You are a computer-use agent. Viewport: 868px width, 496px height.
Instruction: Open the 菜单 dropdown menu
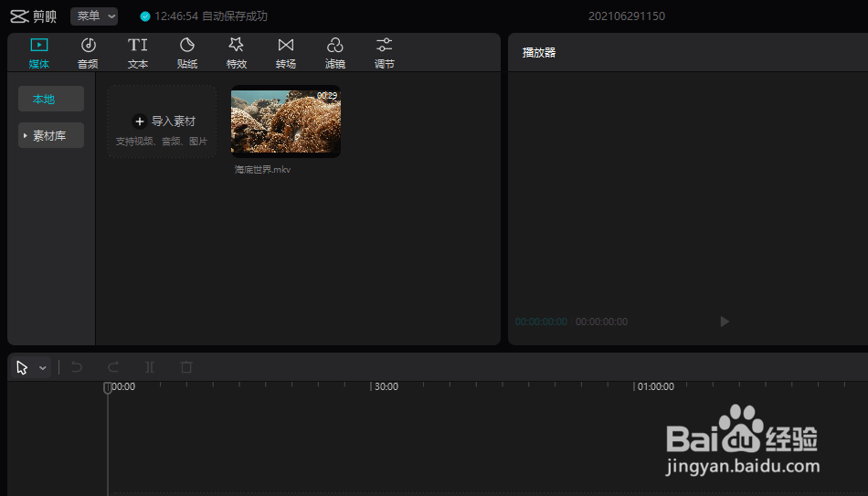(x=94, y=16)
